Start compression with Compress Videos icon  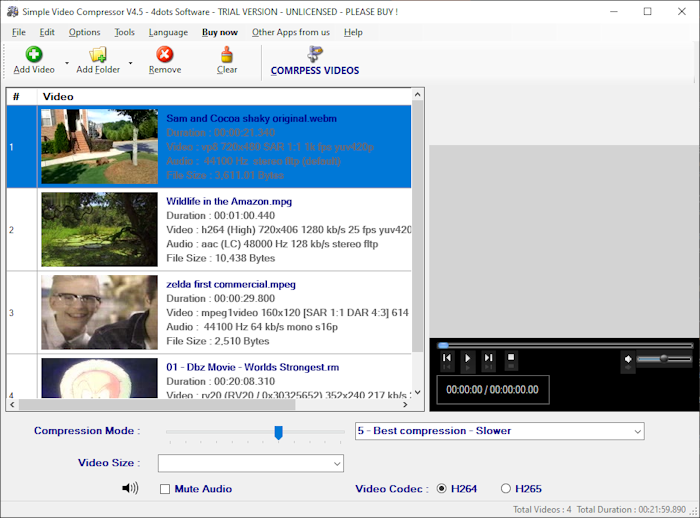(x=315, y=55)
